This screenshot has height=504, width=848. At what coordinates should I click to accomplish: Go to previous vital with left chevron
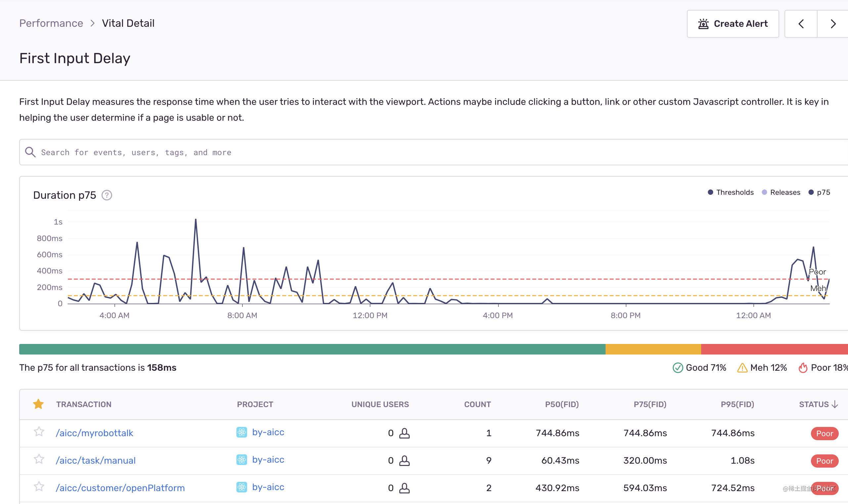coord(801,24)
